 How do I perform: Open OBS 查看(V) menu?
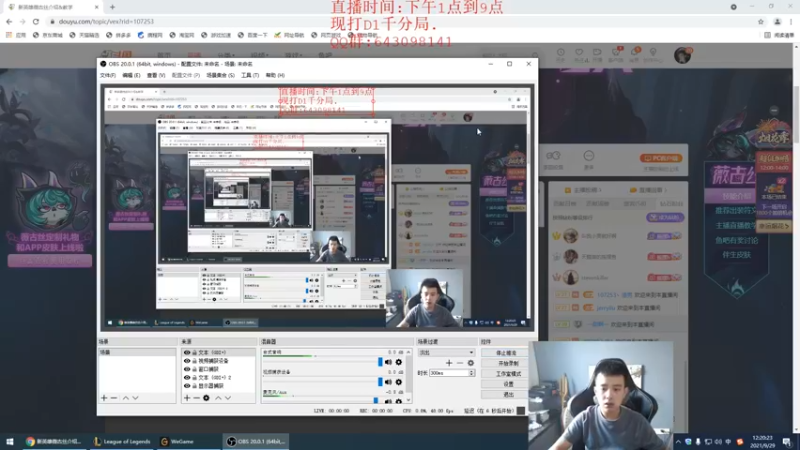coord(156,75)
